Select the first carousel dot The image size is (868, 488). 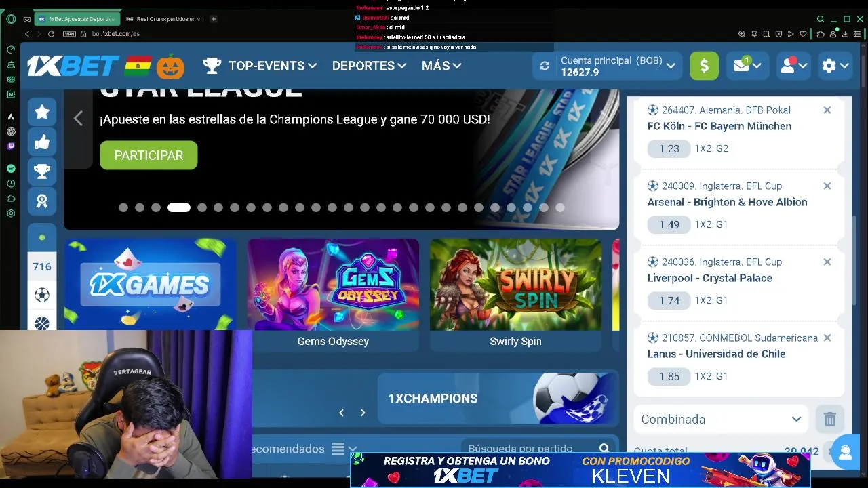[x=123, y=208]
